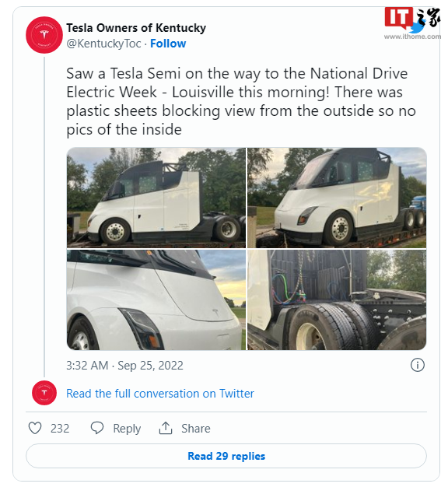Click the 232 likes count
448x487 pixels.
60,429
